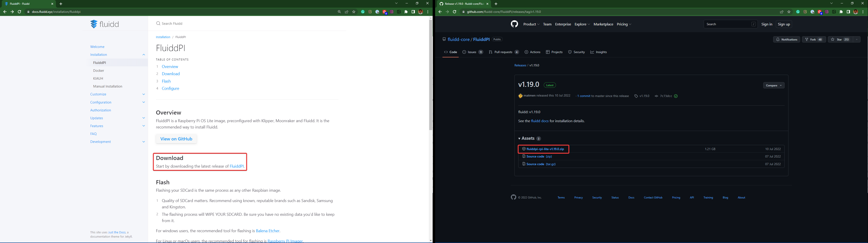Expand the Development section chevron
The width and height of the screenshot is (868, 243).
tap(144, 142)
